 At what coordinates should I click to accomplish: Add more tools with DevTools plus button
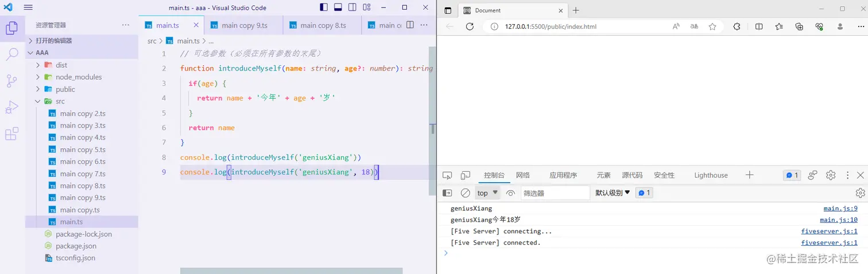click(749, 175)
